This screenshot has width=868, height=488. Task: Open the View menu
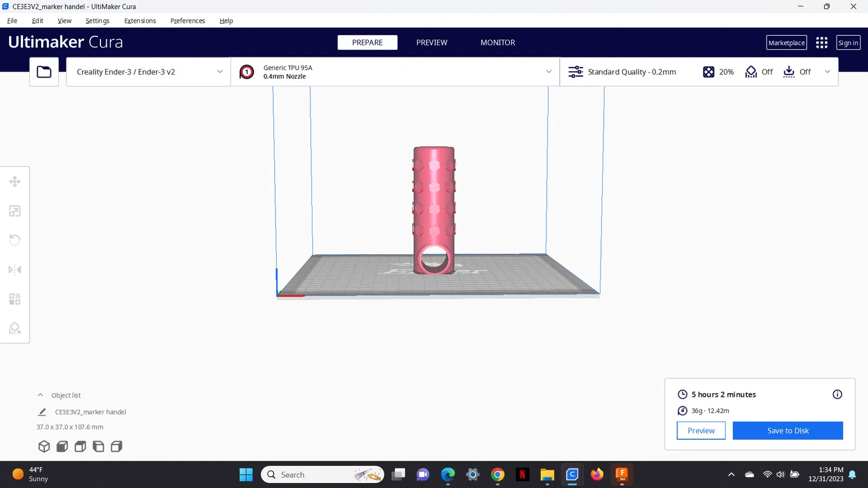point(65,21)
